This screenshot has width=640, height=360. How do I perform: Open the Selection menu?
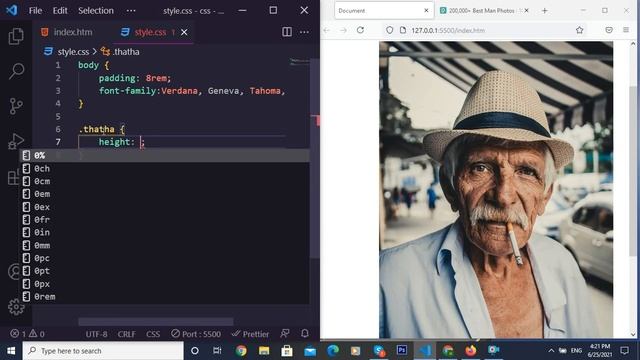click(x=96, y=11)
